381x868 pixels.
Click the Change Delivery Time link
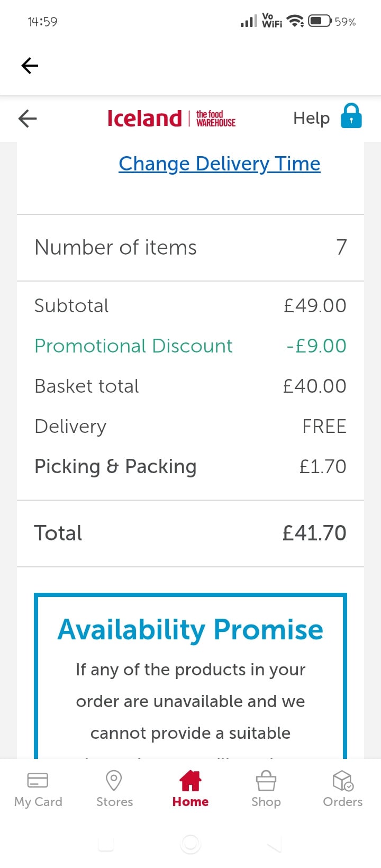click(x=219, y=164)
